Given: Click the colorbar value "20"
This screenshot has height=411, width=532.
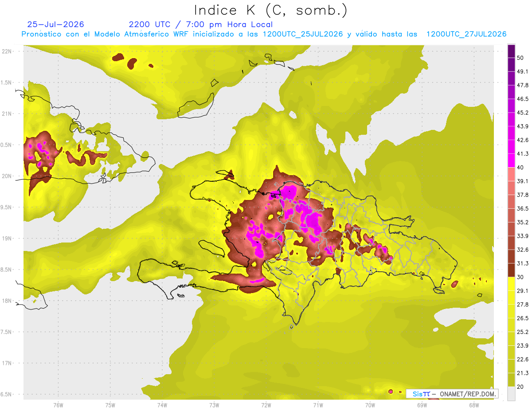Looking at the screenshot, I should [x=520, y=387].
